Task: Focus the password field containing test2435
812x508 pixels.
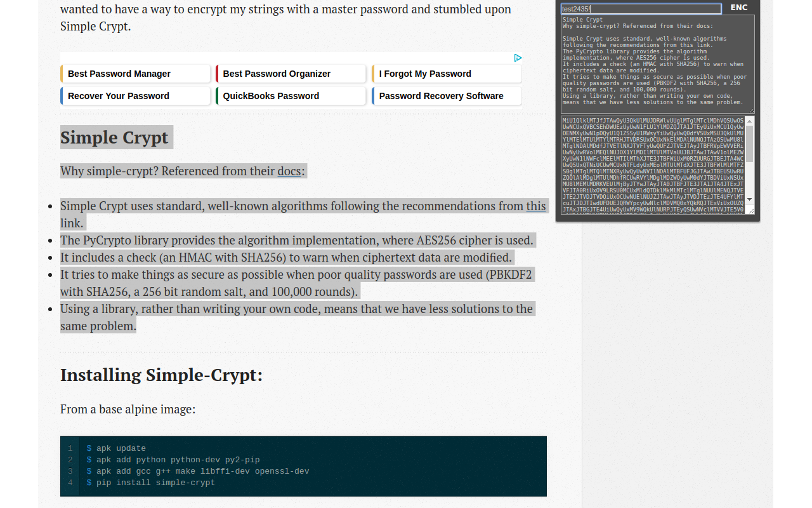Action: coord(641,9)
